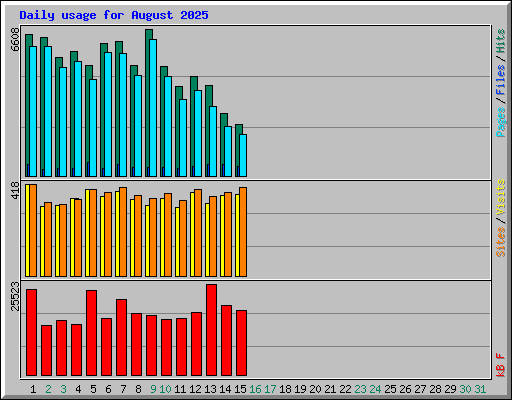Select day 31 label on the axis
The height and width of the screenshot is (400, 512).
tap(480, 389)
